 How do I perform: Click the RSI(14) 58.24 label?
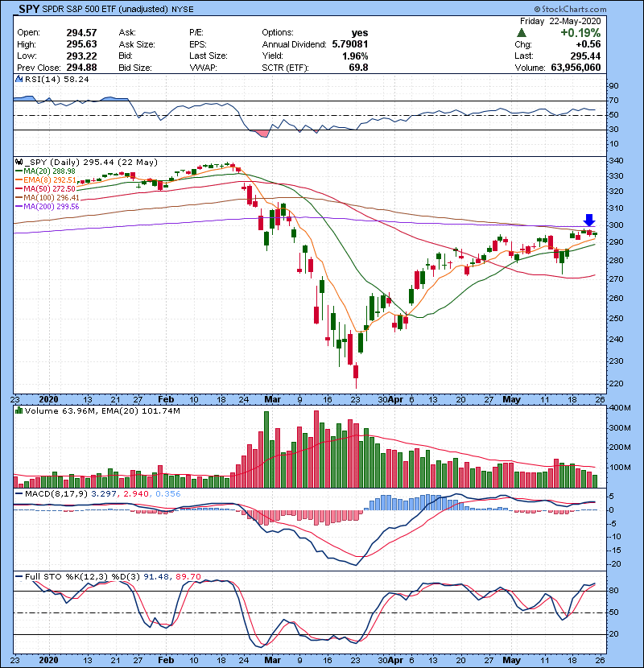tap(56, 79)
